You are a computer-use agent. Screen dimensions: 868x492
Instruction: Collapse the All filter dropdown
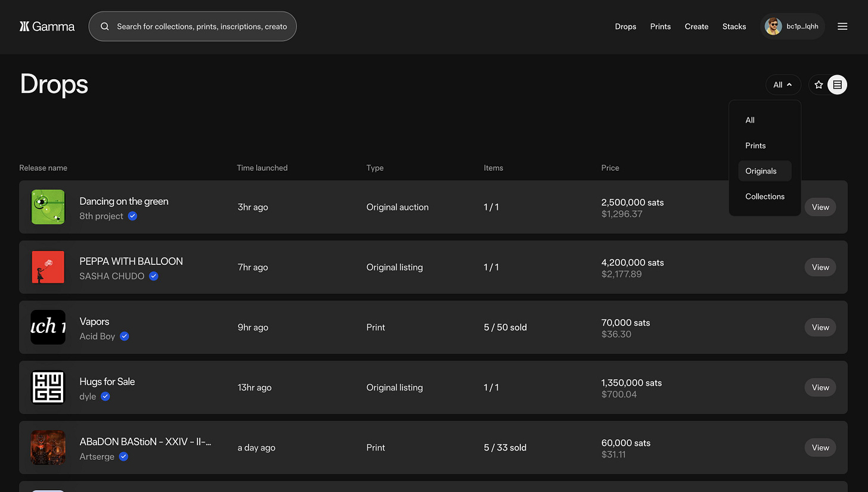(783, 85)
